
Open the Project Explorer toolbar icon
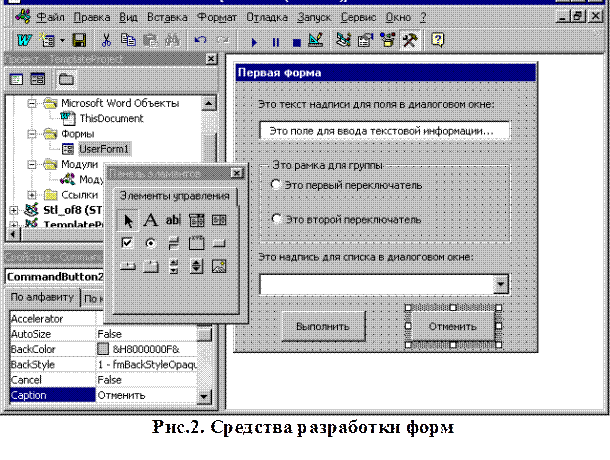click(x=344, y=40)
